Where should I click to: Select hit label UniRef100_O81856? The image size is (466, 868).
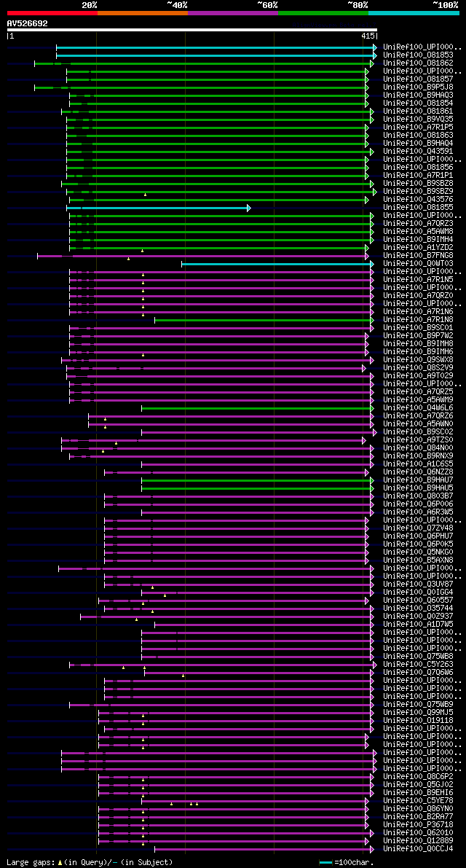coord(418,168)
